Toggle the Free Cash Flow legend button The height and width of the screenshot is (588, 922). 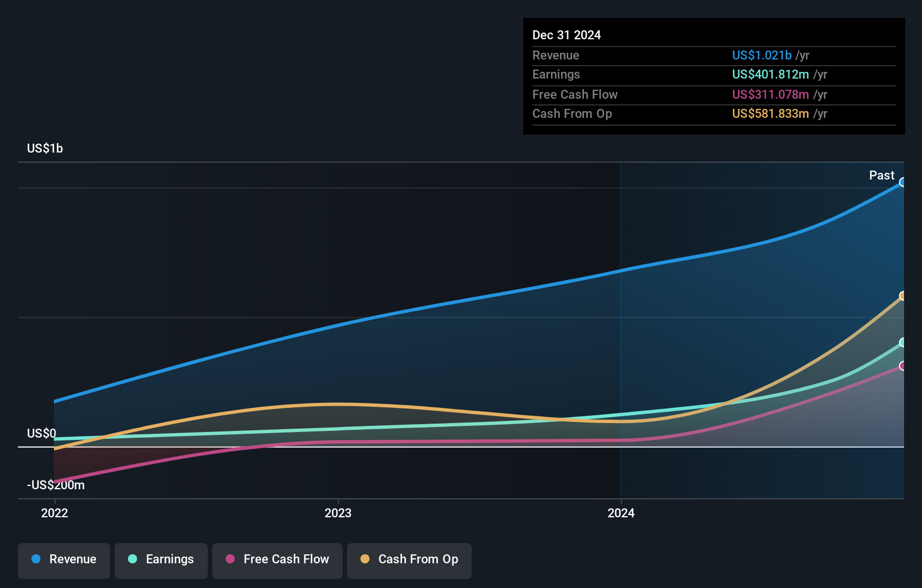[277, 561]
